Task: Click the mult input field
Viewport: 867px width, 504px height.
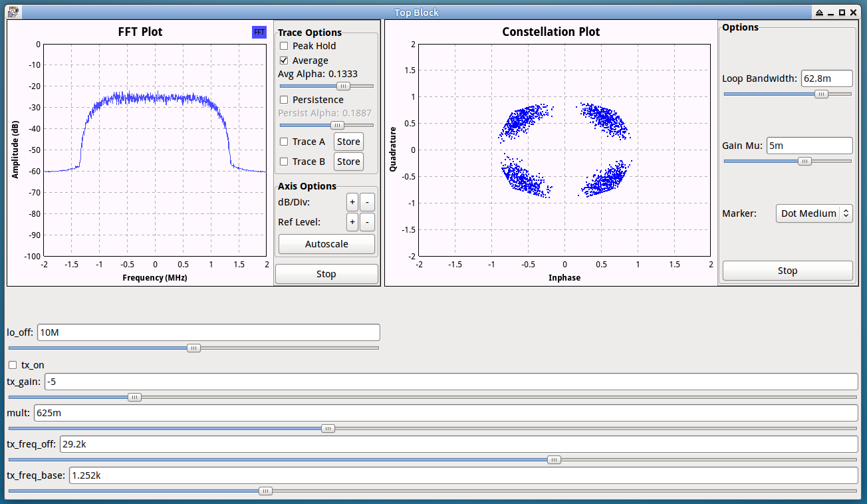Action: [x=445, y=413]
